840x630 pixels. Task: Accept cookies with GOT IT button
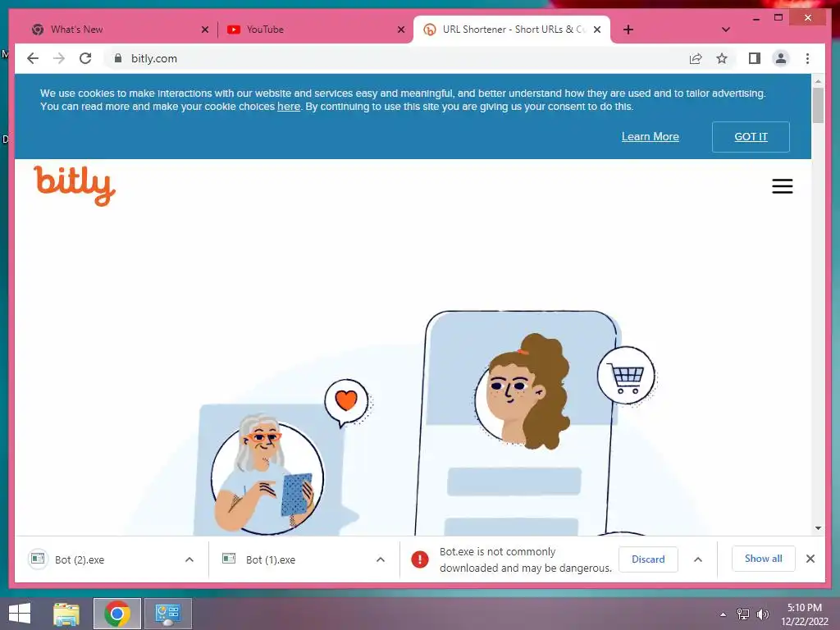pyautogui.click(x=751, y=137)
